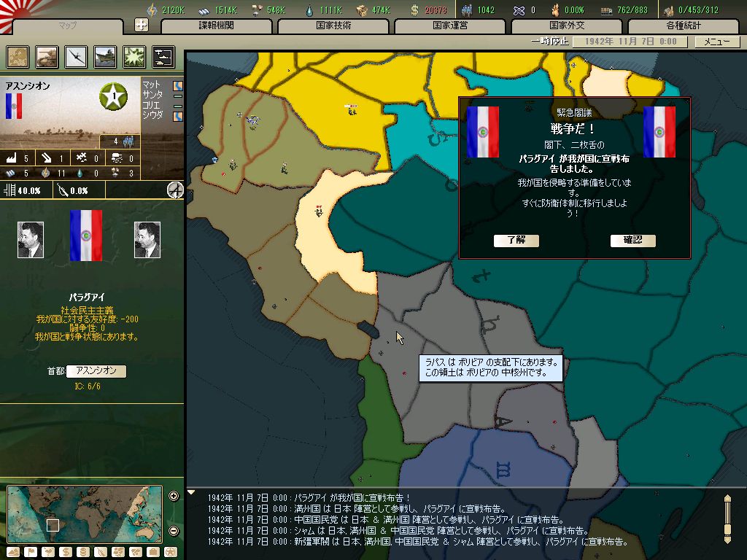
Task: Open the 各種統計 statistics tab
Action: [684, 26]
